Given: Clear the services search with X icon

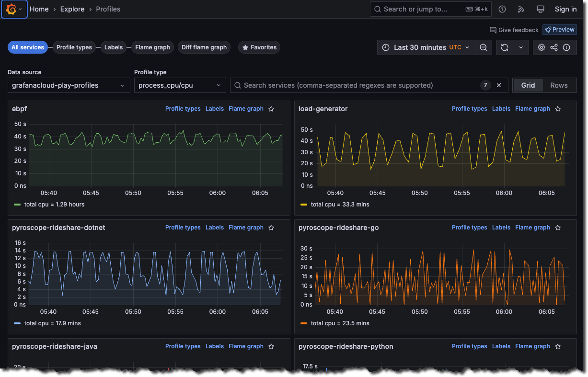Looking at the screenshot, I should coord(499,85).
